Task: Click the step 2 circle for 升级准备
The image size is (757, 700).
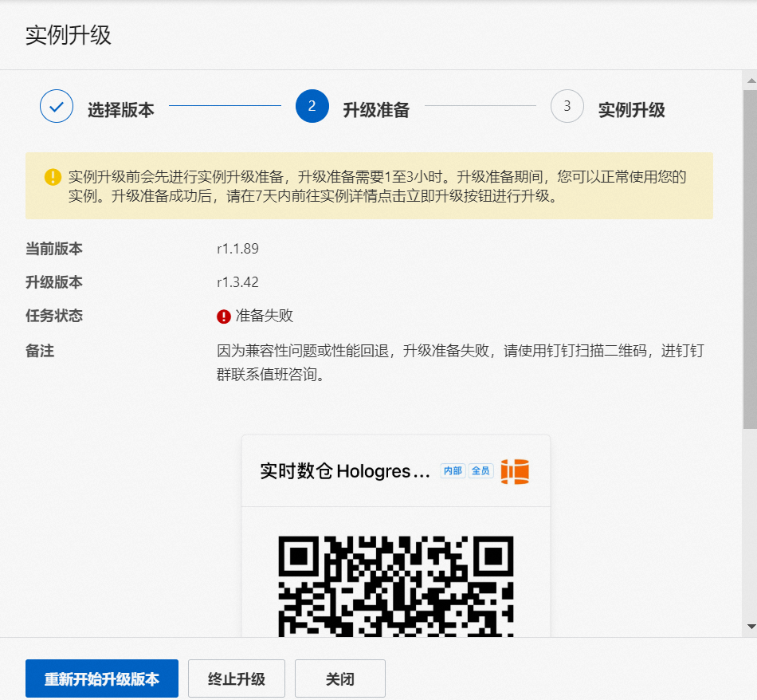Action: [x=312, y=106]
